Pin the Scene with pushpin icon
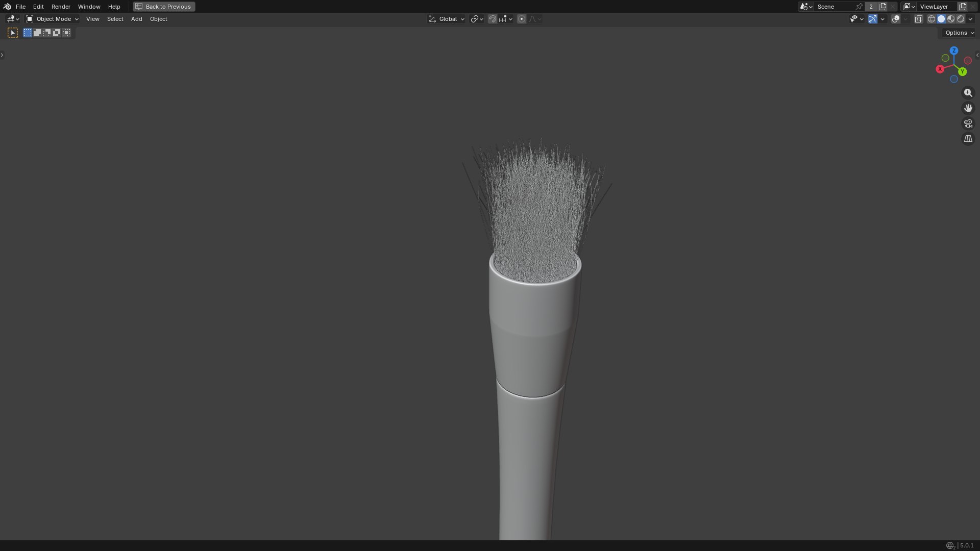 pyautogui.click(x=859, y=7)
